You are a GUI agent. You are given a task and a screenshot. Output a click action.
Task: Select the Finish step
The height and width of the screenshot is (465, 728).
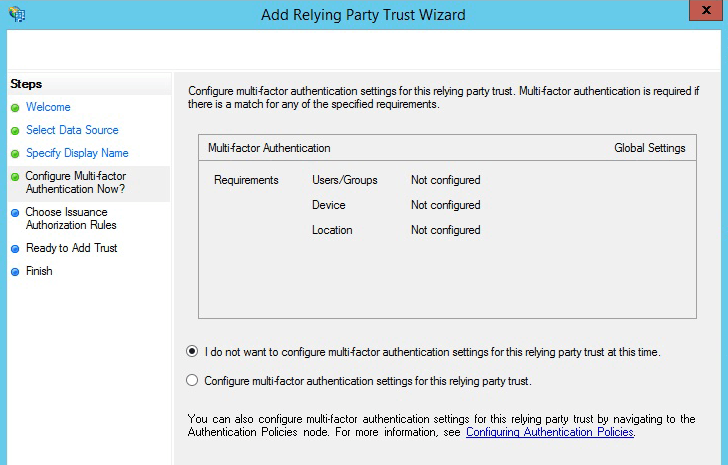pyautogui.click(x=39, y=271)
